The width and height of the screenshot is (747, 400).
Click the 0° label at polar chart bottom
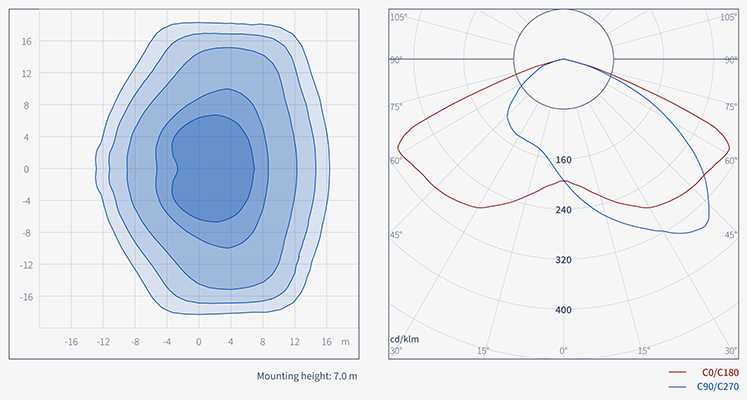tap(563, 351)
